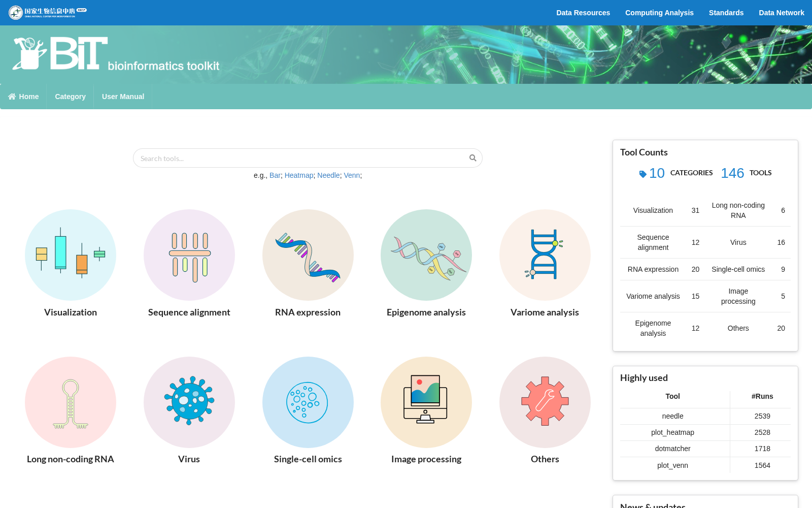The width and height of the screenshot is (812, 508).
Task: Select Variome analysis in Tool Counts table
Action: tap(653, 296)
